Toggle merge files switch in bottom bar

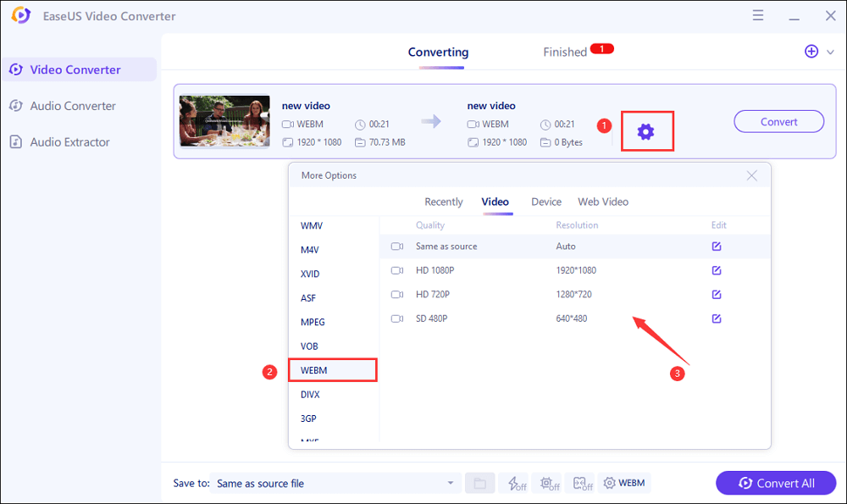pos(581,484)
